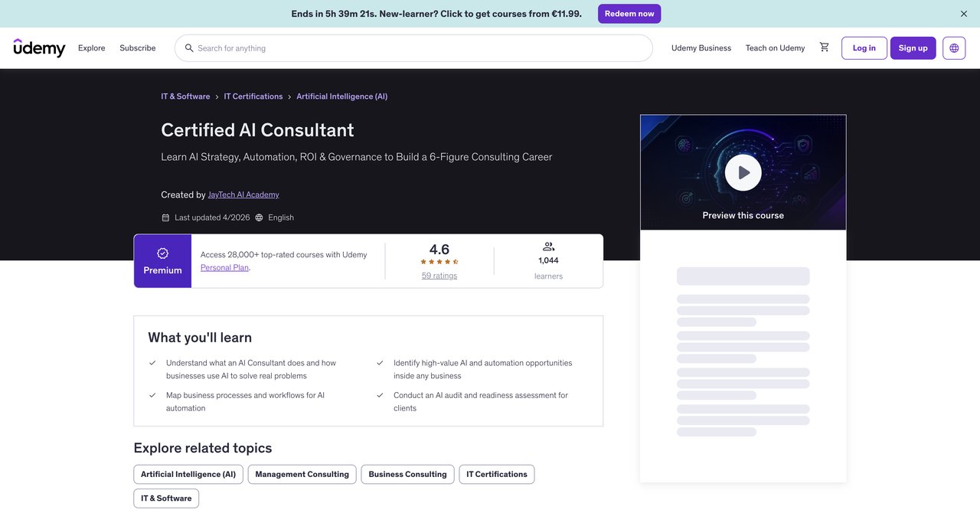This screenshot has width=980, height=513.
Task: Open Teach on Udemy link
Action: point(776,48)
